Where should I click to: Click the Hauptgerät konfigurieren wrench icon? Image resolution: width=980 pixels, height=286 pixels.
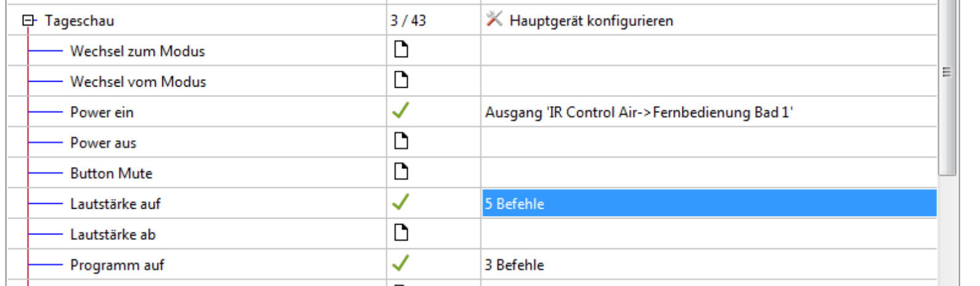point(494,20)
